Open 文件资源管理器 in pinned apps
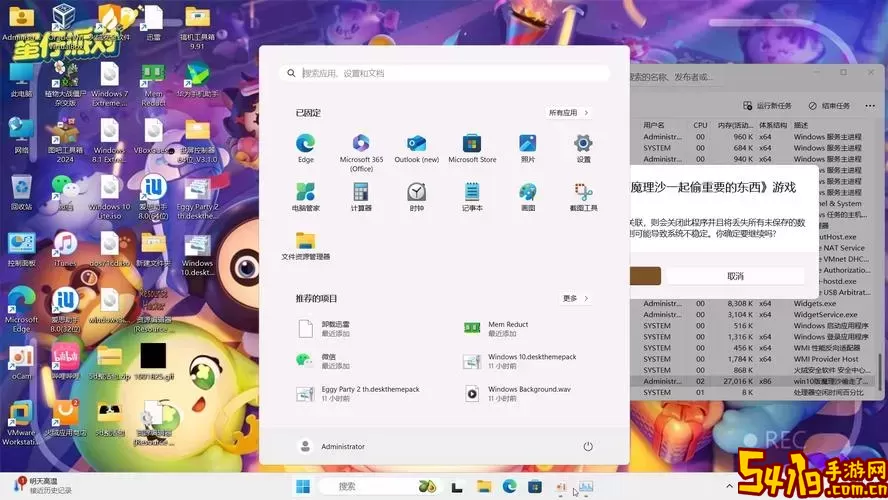 tap(305, 245)
